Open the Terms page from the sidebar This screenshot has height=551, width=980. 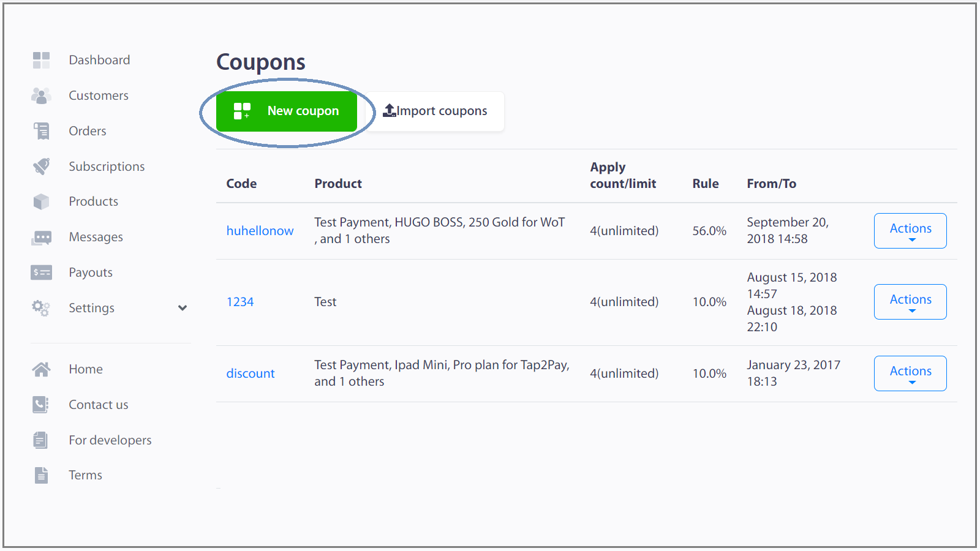(85, 474)
